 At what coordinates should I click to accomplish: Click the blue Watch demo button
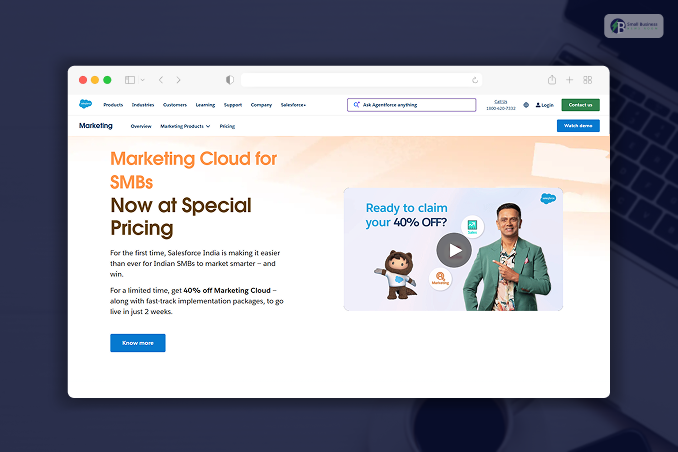pyautogui.click(x=578, y=125)
